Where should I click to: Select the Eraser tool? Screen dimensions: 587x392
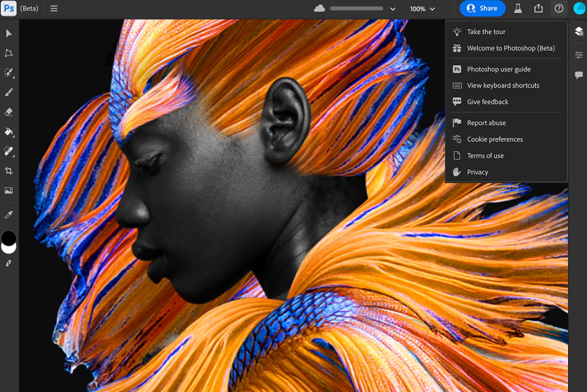tap(9, 112)
